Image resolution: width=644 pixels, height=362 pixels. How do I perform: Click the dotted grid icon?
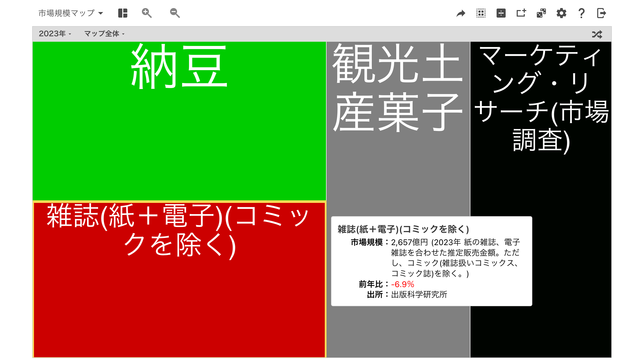pos(481,13)
